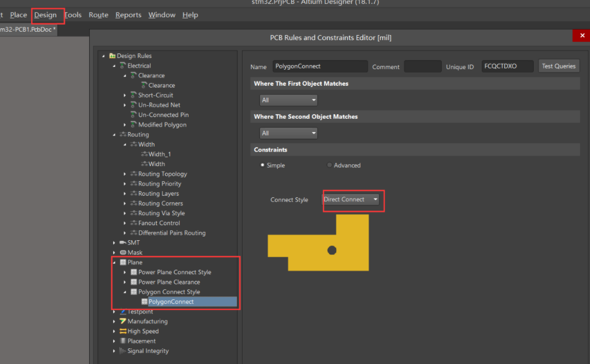This screenshot has width=590, height=364.
Task: Click the Design Rules folder icon
Action: pyautogui.click(x=112, y=56)
